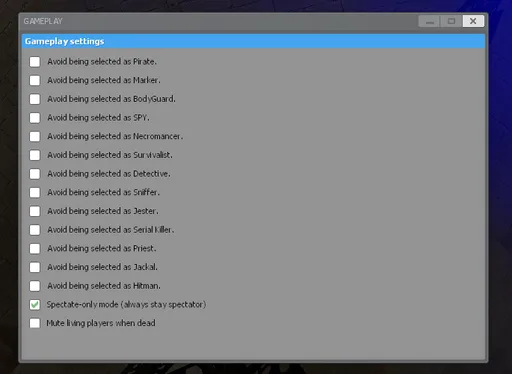Close the GAMEPLAY window
The width and height of the screenshot is (512, 374).
tap(473, 21)
